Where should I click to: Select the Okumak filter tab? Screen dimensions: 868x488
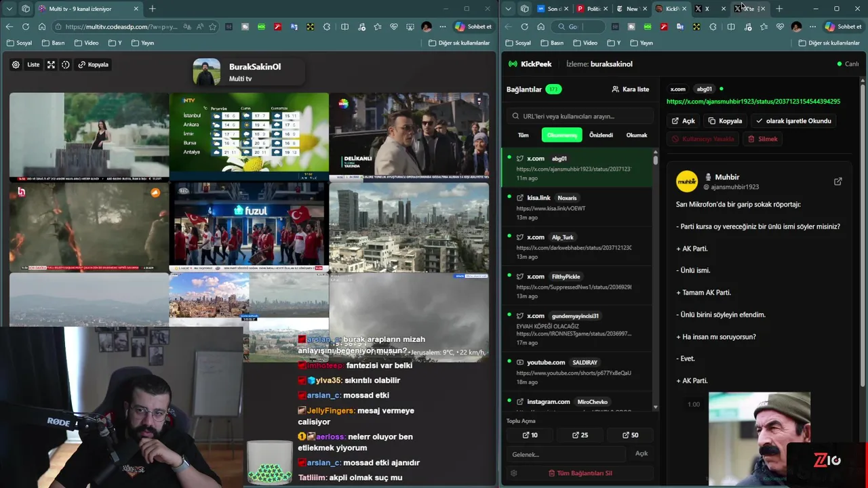coord(637,135)
